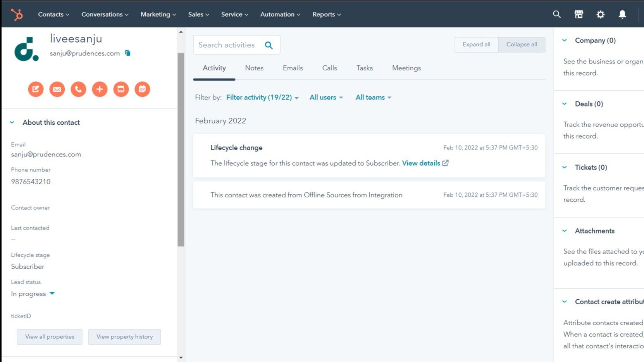Start a call with the phone icon
This screenshot has width=644, height=362.
78,89
